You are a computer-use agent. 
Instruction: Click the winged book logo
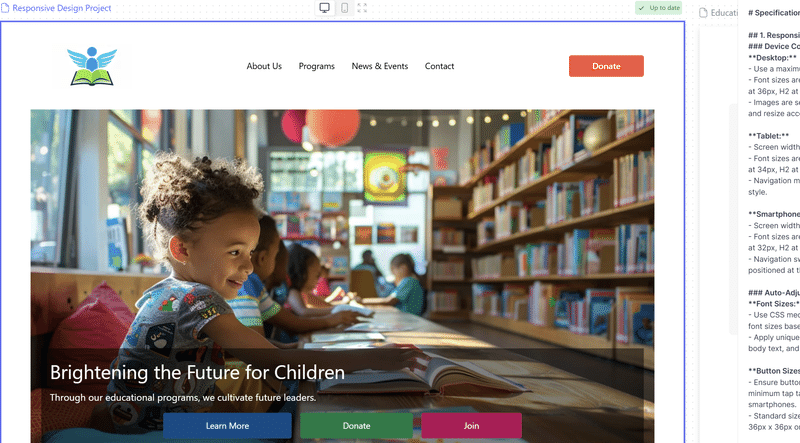click(x=92, y=66)
